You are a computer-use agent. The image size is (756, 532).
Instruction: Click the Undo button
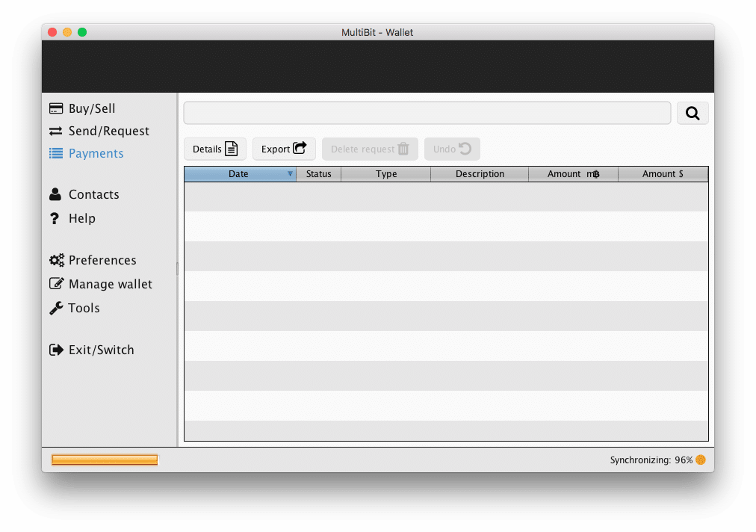452,149
